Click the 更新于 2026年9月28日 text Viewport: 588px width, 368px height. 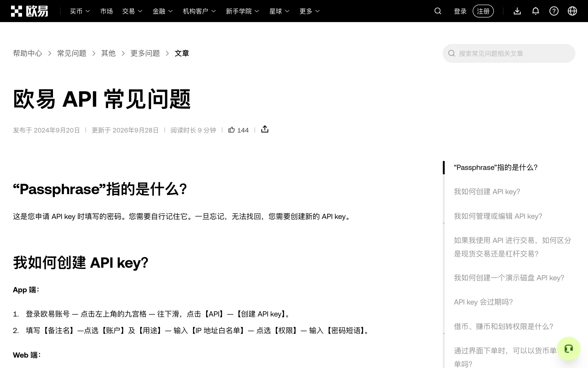click(125, 130)
